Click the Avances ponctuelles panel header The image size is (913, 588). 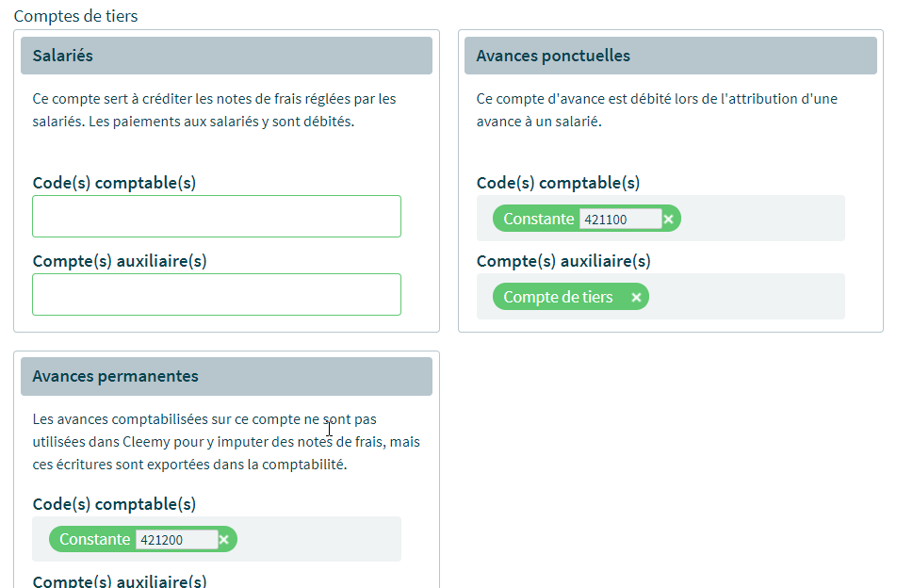pos(670,56)
